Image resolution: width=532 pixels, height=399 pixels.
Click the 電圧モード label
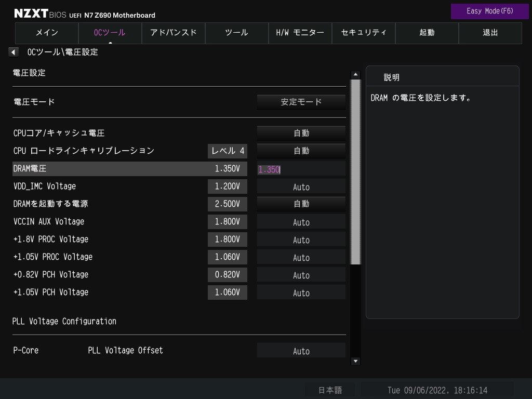[x=34, y=102]
